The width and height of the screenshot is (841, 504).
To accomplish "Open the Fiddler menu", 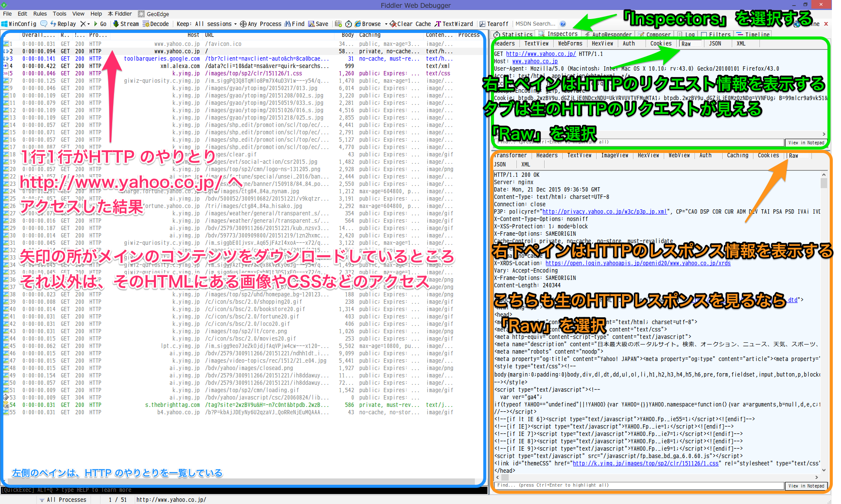I will click(120, 14).
